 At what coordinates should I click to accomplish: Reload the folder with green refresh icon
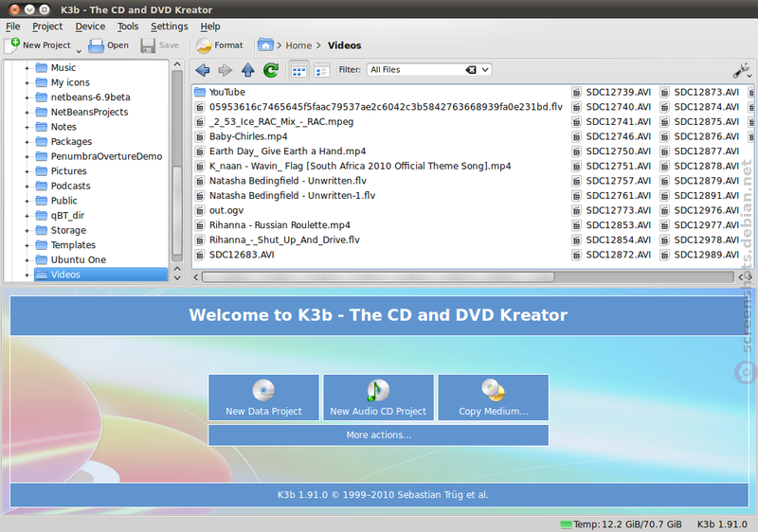point(271,70)
